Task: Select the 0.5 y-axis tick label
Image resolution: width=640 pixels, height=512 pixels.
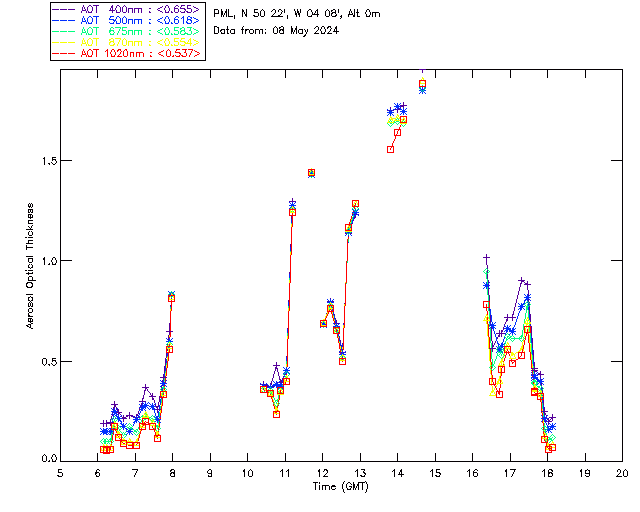Action: 49,361
